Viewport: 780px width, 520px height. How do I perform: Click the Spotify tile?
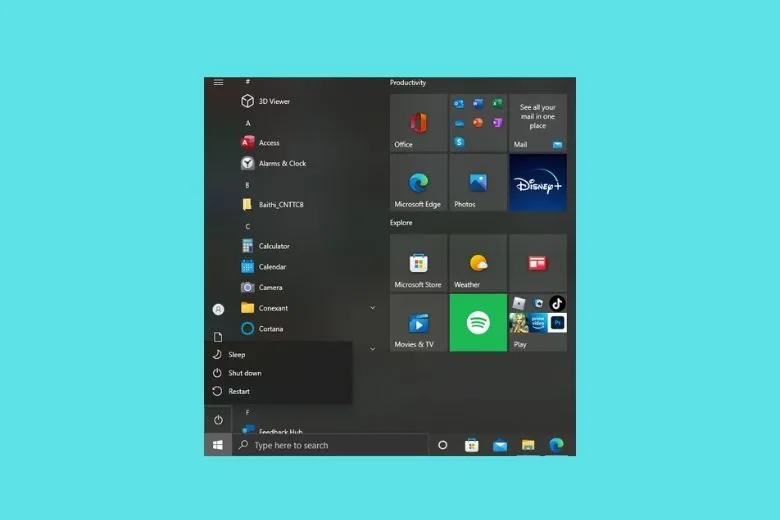478,323
